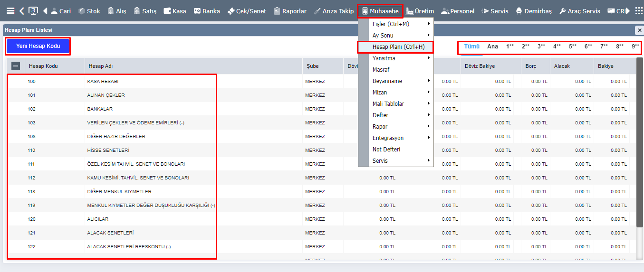
Task: Click the table's vertical scrollbar
Action: [x=640, y=142]
